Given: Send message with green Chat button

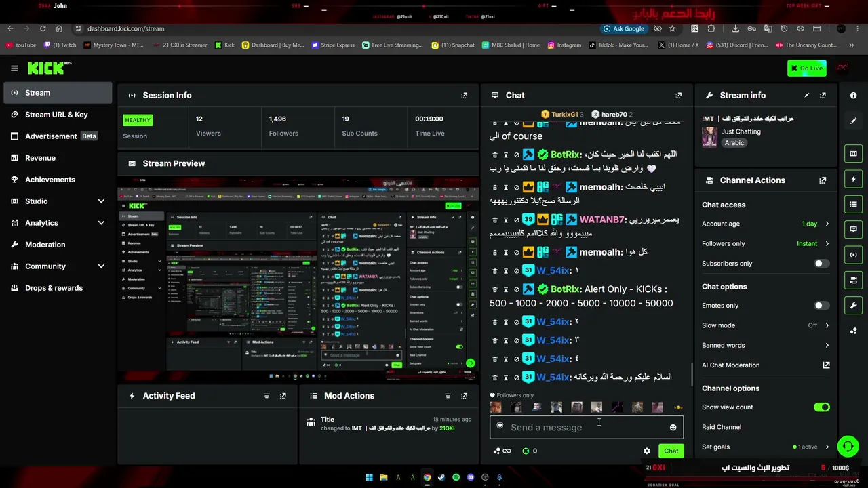Looking at the screenshot, I should point(671,451).
